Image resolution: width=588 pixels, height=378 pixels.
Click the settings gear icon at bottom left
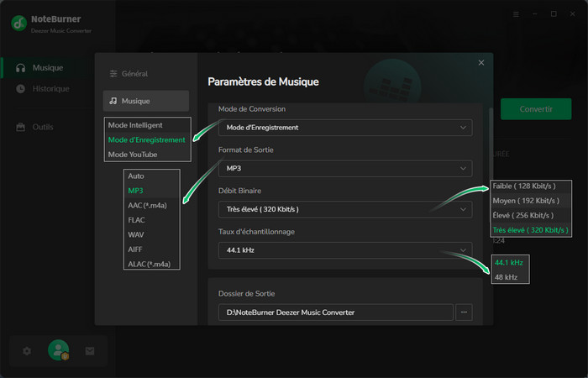click(27, 351)
